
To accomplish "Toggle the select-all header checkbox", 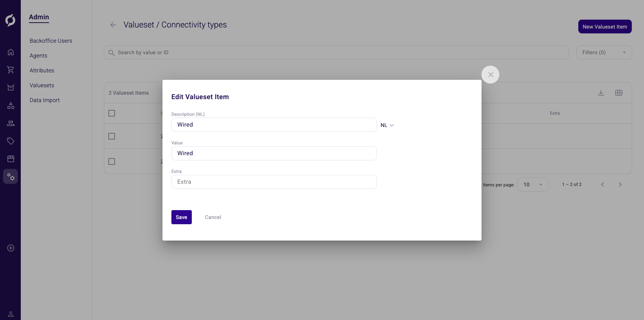I will pyautogui.click(x=112, y=113).
